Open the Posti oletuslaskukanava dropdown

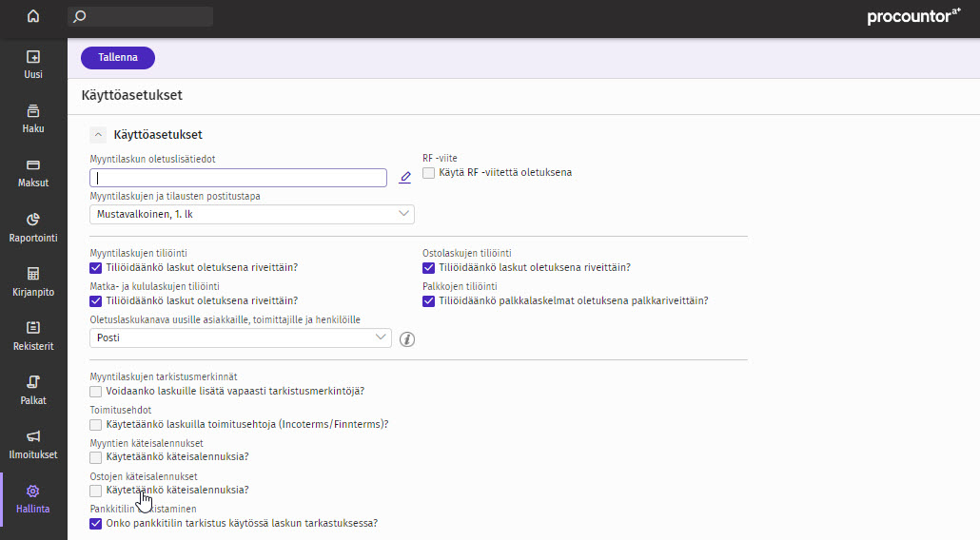(x=241, y=337)
